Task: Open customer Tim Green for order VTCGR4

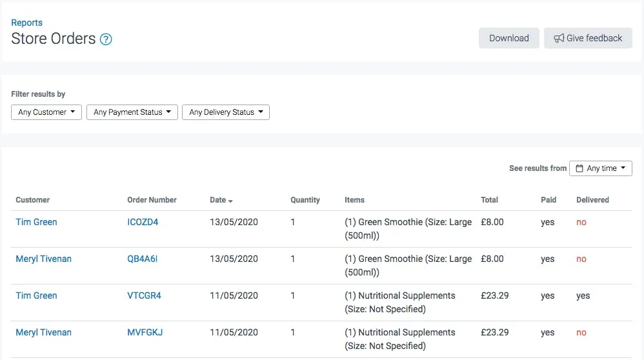Action: (36, 295)
